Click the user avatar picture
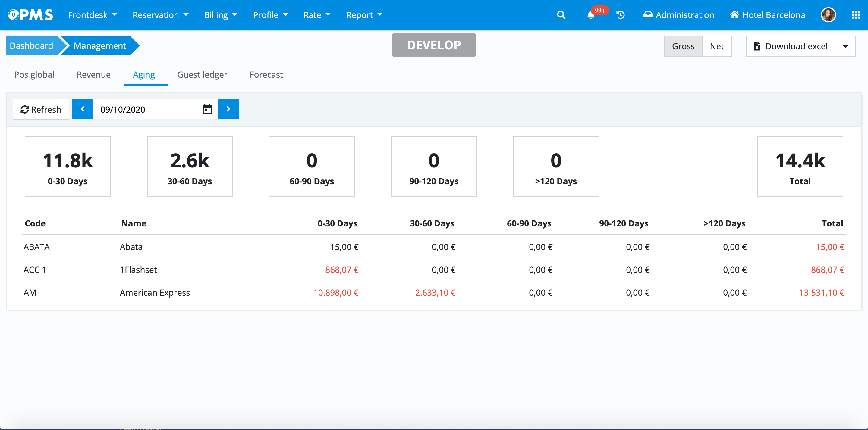Image resolution: width=868 pixels, height=430 pixels. pyautogui.click(x=828, y=15)
